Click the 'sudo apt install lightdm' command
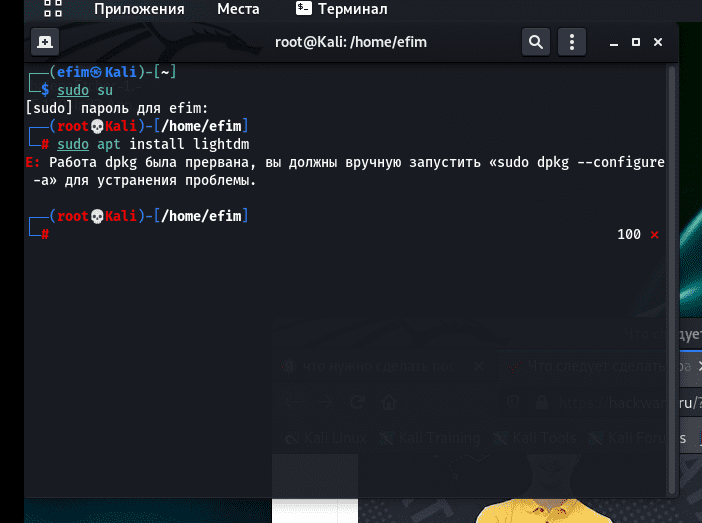 click(x=153, y=144)
